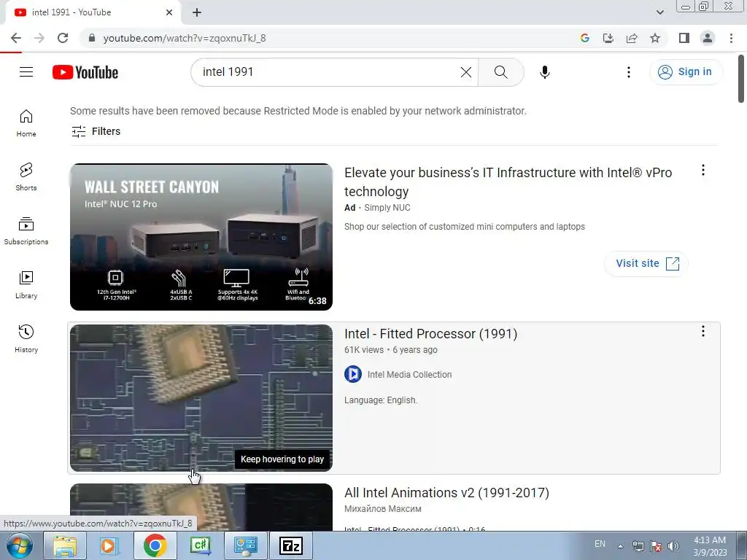The width and height of the screenshot is (747, 560).
Task: Open All Intel Animations v2 (1991-2017) title
Action: [x=446, y=492]
